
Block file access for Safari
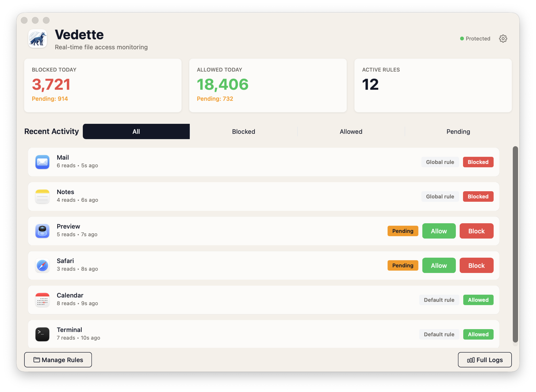[476, 265]
